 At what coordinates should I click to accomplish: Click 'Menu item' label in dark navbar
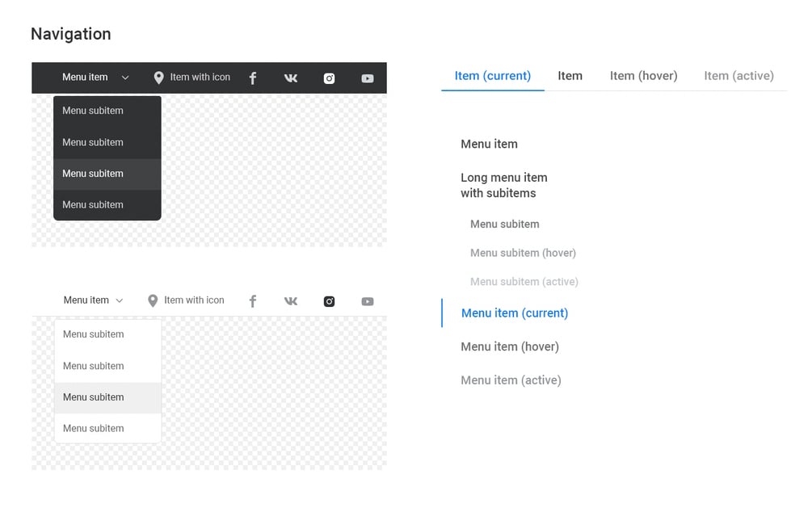[85, 78]
